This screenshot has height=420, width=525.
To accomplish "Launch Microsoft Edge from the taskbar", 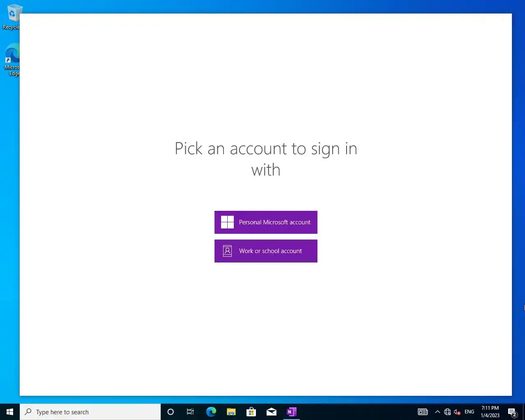I will coord(211,412).
